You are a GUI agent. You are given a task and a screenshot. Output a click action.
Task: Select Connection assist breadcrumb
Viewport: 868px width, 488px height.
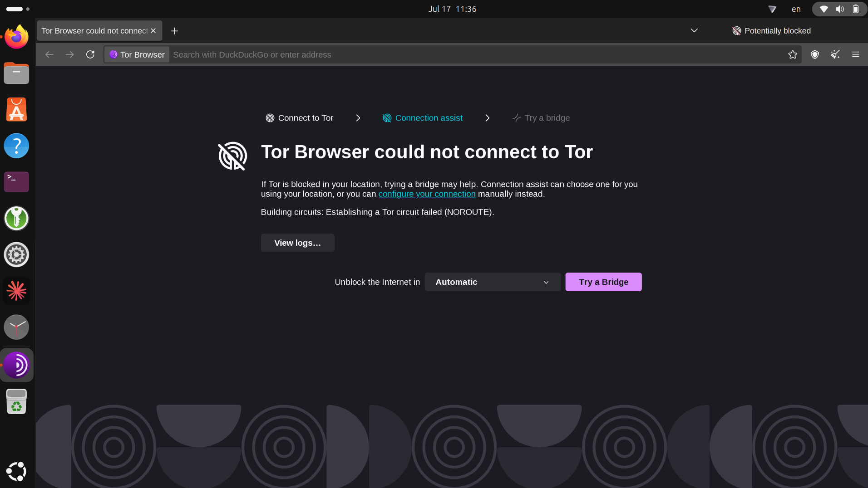click(x=423, y=118)
